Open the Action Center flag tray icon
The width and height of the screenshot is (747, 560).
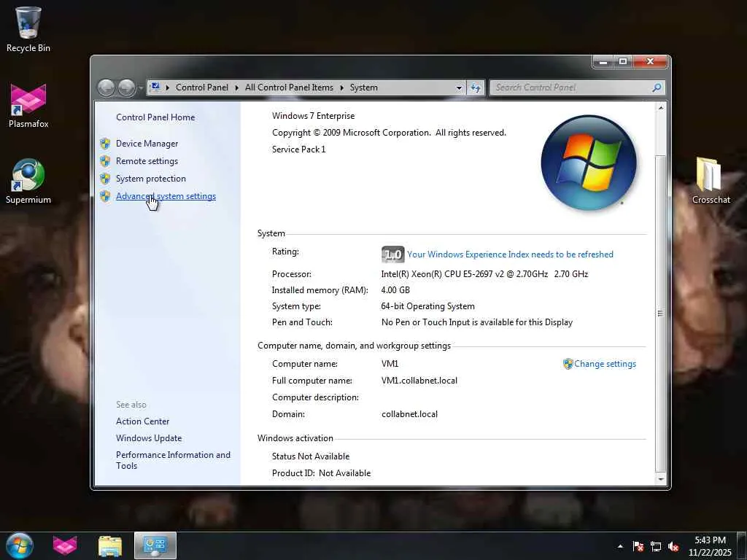click(x=638, y=546)
